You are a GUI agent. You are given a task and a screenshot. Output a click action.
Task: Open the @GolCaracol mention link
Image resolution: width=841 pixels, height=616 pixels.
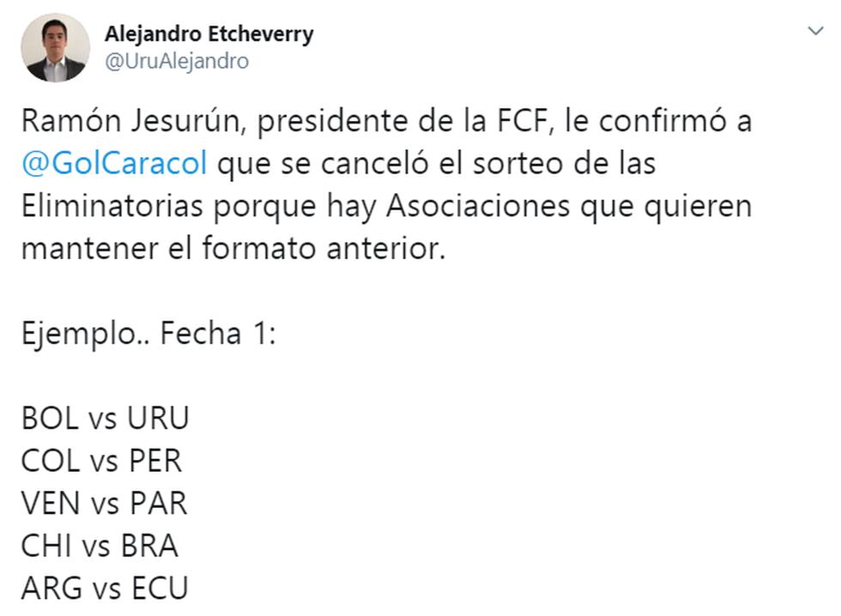tap(114, 163)
